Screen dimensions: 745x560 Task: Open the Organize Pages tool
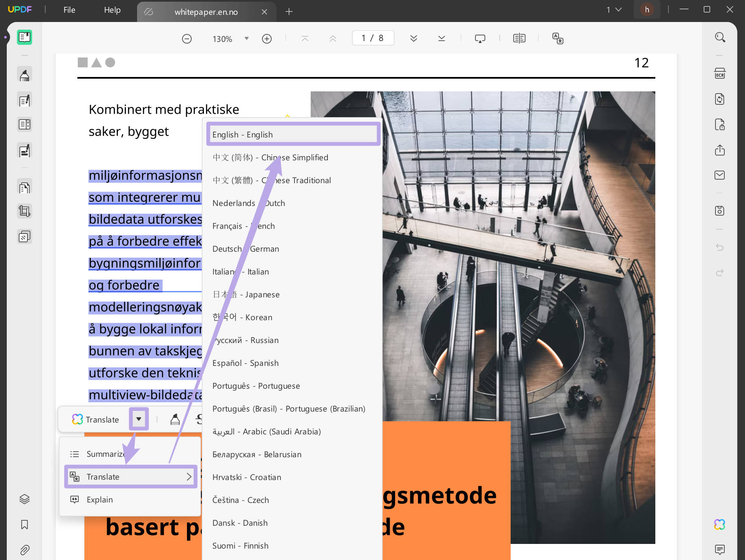24,187
